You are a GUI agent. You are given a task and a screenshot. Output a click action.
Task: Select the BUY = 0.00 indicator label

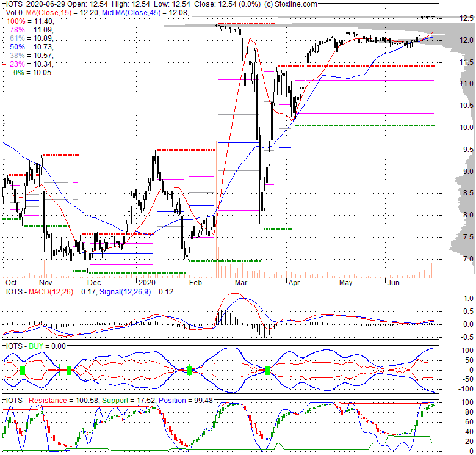47,346
